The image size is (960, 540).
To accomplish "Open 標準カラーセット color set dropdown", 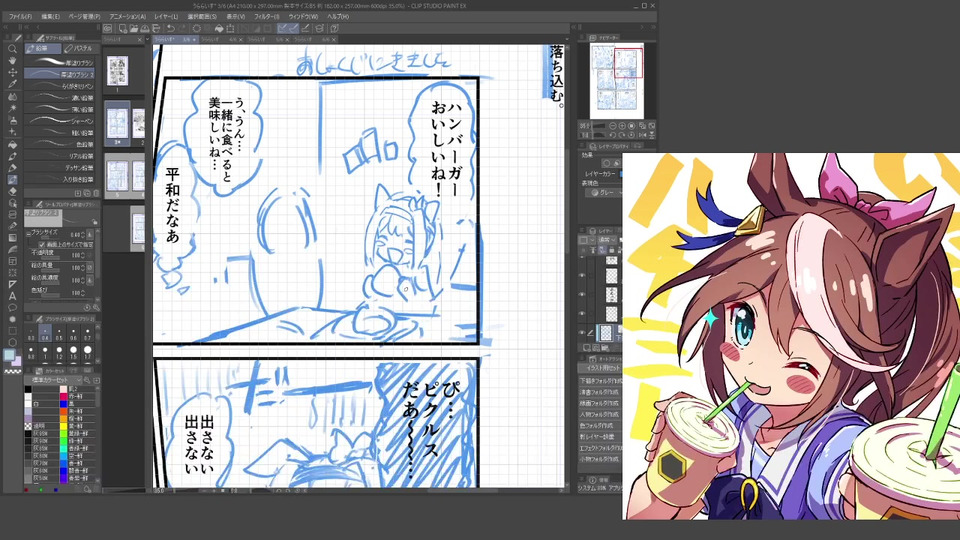I will coord(53,380).
